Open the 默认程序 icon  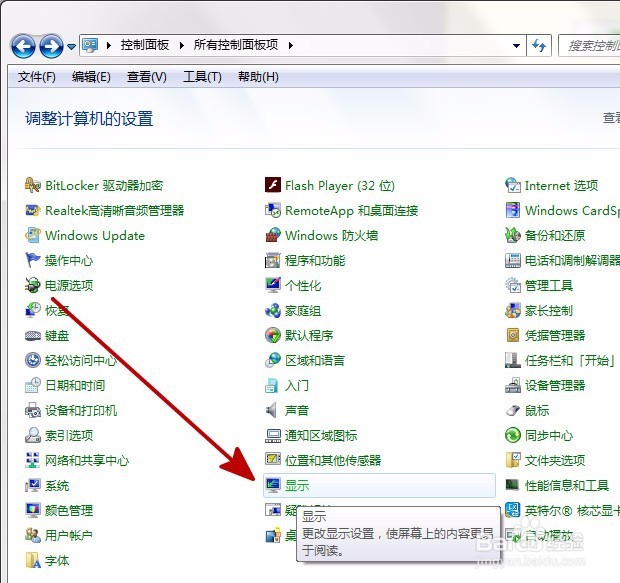(273, 335)
